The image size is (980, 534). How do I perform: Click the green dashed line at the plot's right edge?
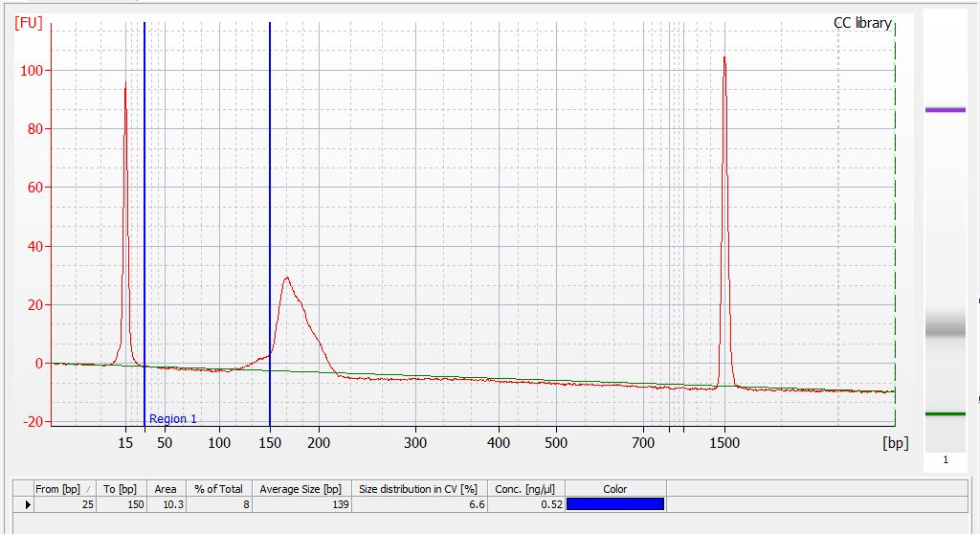(x=895, y=224)
